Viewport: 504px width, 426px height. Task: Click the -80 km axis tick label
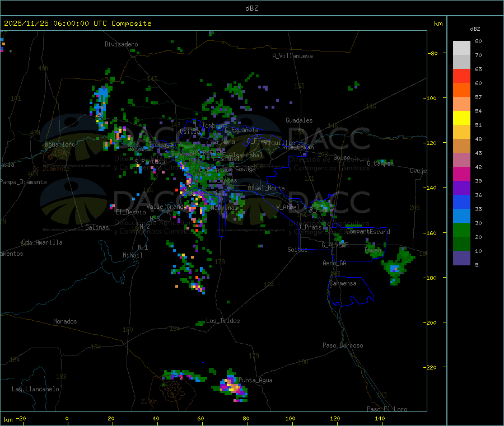coord(432,53)
